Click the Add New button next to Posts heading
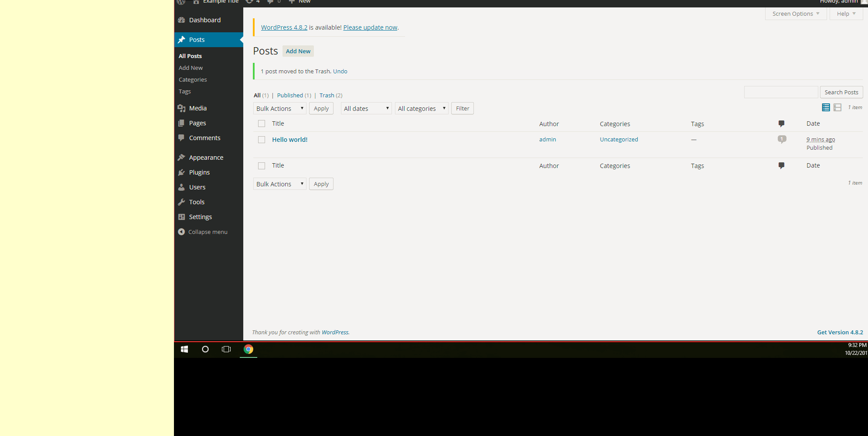The width and height of the screenshot is (868, 436). tap(298, 51)
